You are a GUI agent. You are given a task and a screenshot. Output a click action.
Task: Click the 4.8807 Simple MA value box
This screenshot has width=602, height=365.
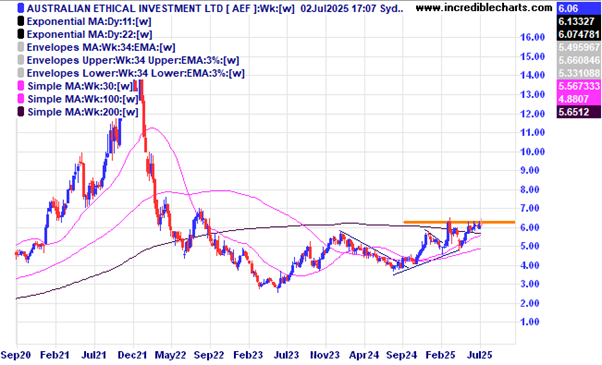(x=579, y=99)
